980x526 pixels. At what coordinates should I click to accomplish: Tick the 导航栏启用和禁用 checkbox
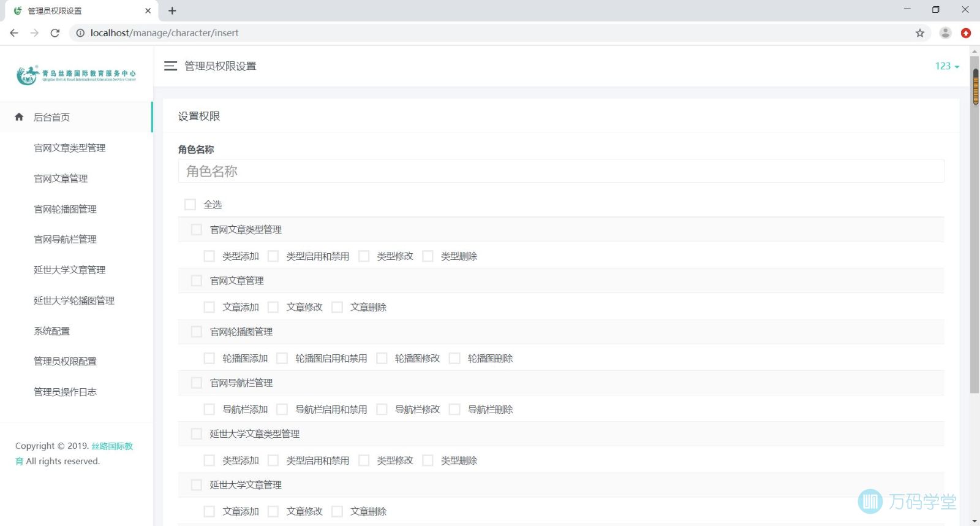[282, 410]
